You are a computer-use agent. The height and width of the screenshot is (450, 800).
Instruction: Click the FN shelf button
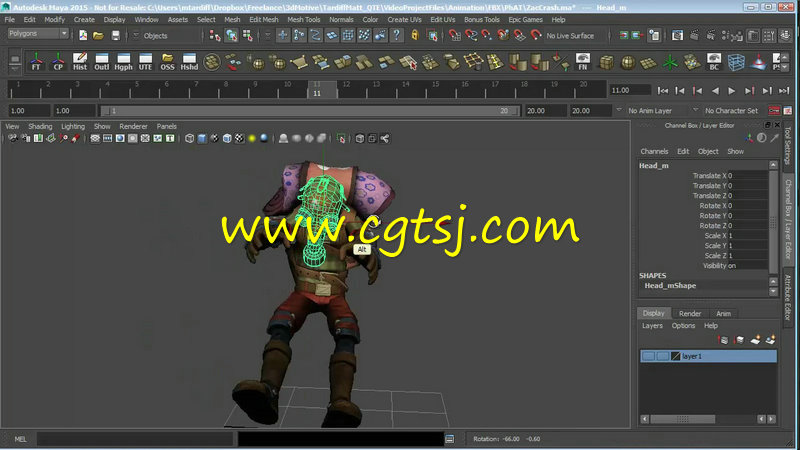pyautogui.click(x=583, y=62)
